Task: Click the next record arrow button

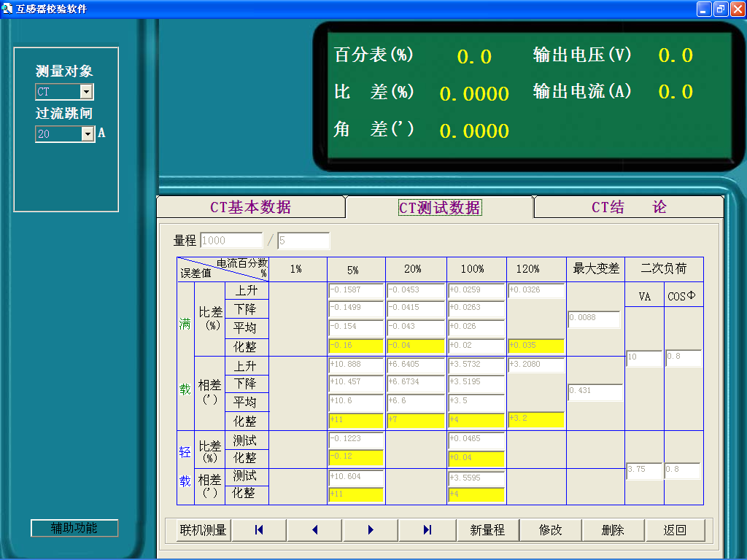Action: pyautogui.click(x=371, y=530)
